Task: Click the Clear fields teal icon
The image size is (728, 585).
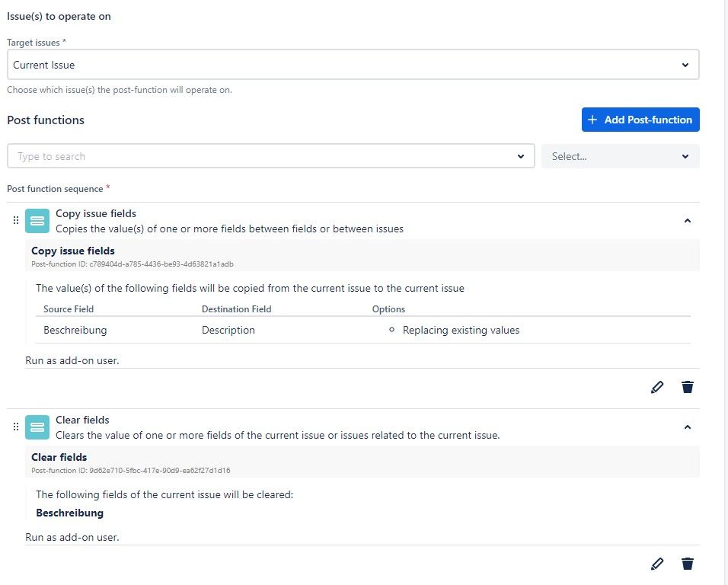Action: pos(37,427)
